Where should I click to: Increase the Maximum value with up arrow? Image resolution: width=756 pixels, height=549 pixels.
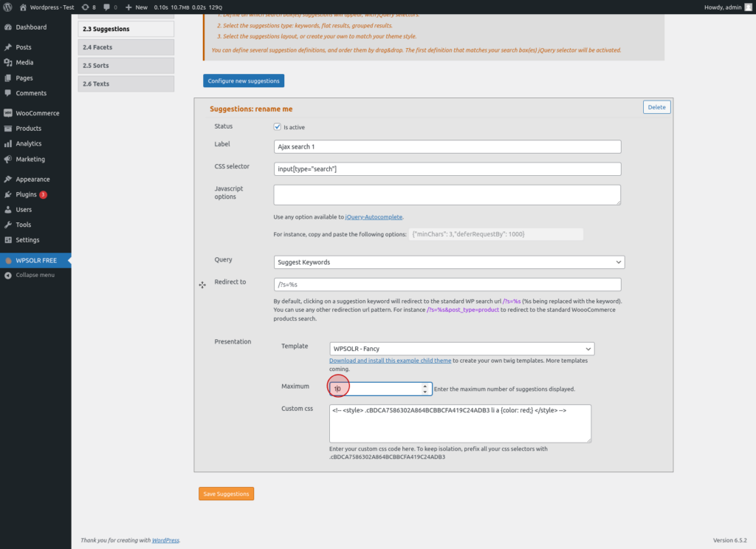click(x=425, y=386)
